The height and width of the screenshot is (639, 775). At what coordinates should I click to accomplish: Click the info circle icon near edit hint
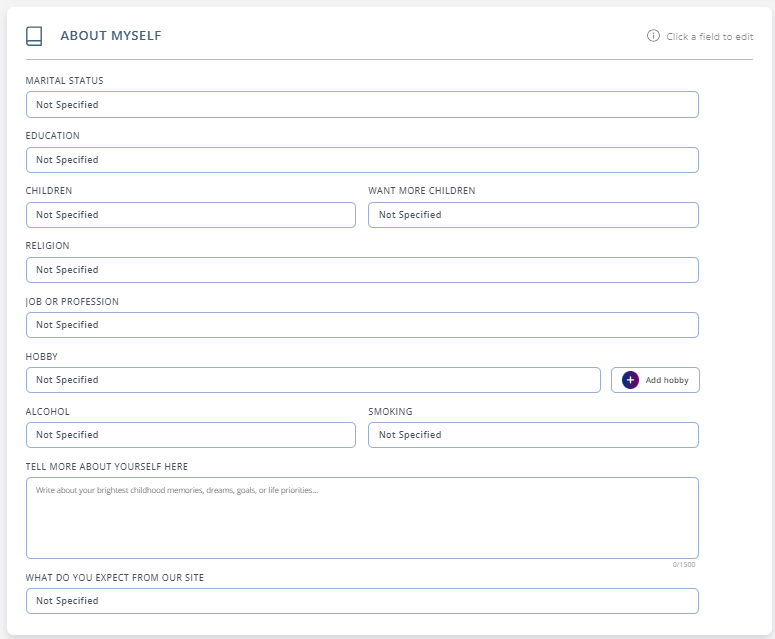click(653, 36)
